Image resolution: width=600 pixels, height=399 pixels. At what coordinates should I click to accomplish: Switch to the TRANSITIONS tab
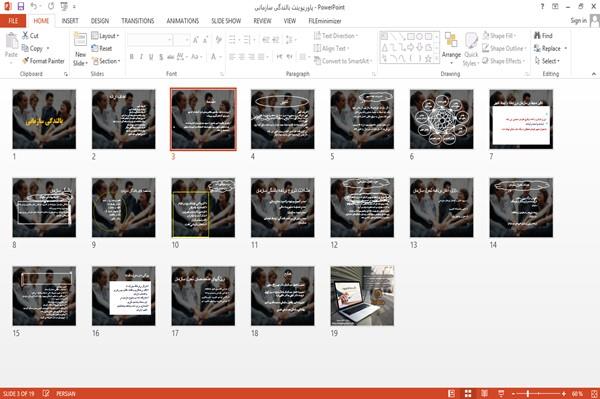[138, 21]
